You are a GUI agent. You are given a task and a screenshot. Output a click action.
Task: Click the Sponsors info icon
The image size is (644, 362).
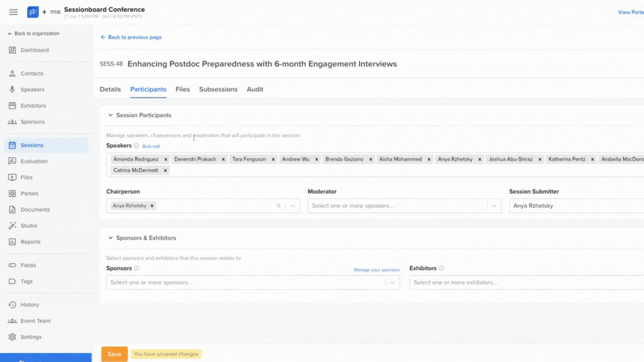pyautogui.click(x=137, y=268)
